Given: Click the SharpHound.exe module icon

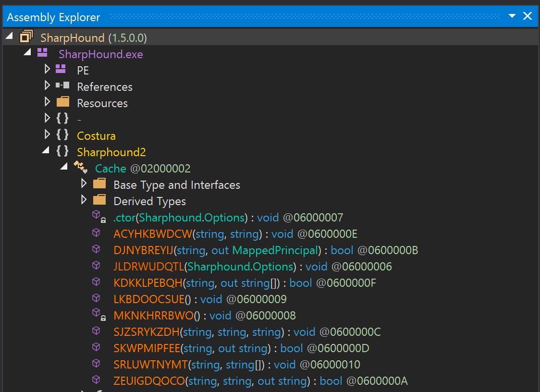Looking at the screenshot, I should coord(42,52).
